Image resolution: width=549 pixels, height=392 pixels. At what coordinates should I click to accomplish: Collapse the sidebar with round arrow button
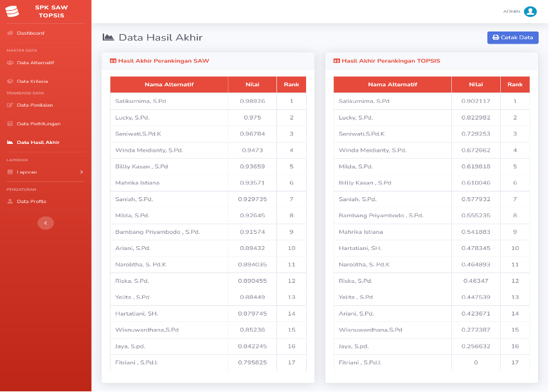(x=46, y=223)
